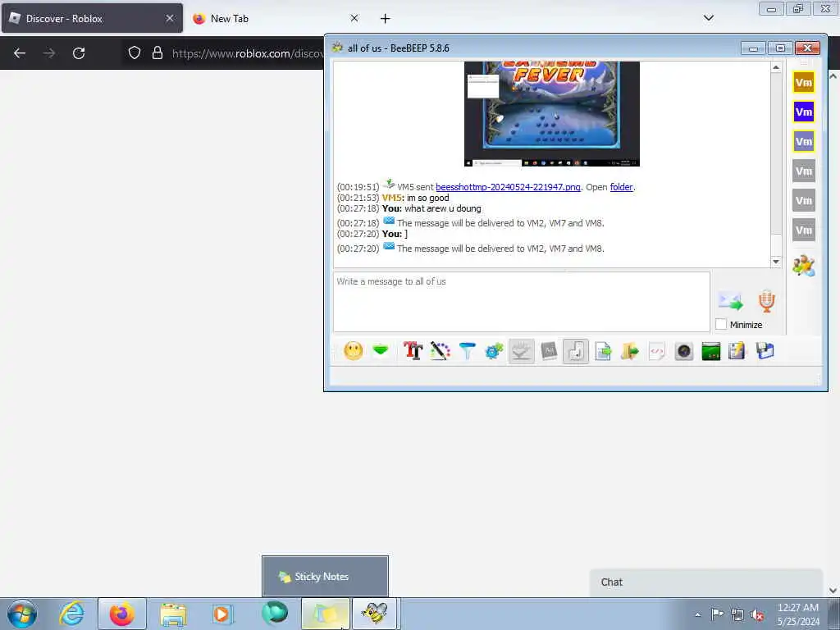Screen dimensions: 840x630
Task: Open the folder link in chat
Action: click(622, 187)
